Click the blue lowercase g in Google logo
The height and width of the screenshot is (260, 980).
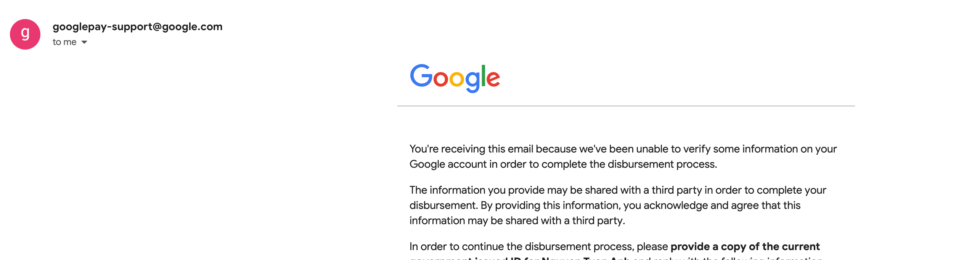tap(473, 80)
